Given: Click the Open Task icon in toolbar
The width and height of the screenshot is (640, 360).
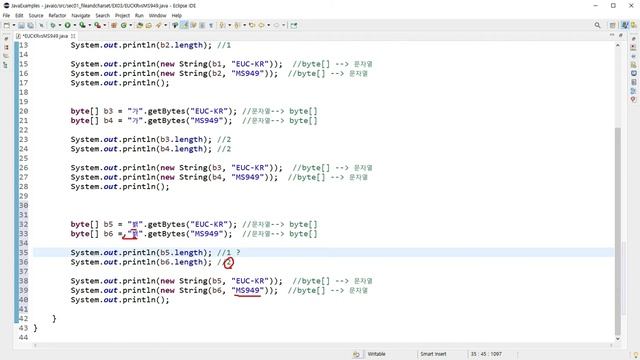Looking at the screenshot, I should [x=149, y=25].
